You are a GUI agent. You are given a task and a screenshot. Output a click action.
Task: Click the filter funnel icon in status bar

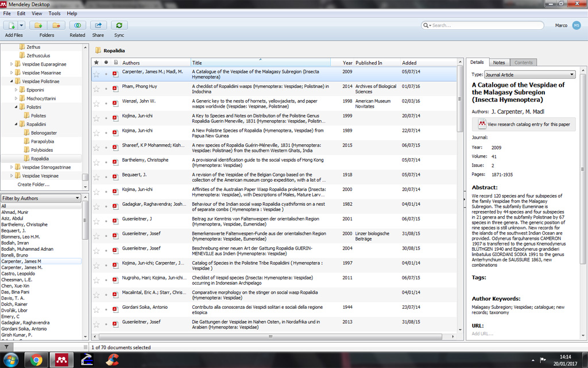[x=6, y=347]
